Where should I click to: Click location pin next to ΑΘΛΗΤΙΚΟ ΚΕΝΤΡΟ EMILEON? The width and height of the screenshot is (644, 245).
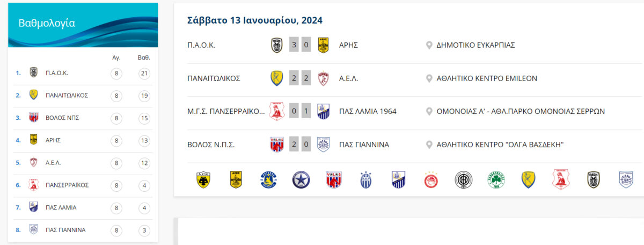(x=429, y=78)
